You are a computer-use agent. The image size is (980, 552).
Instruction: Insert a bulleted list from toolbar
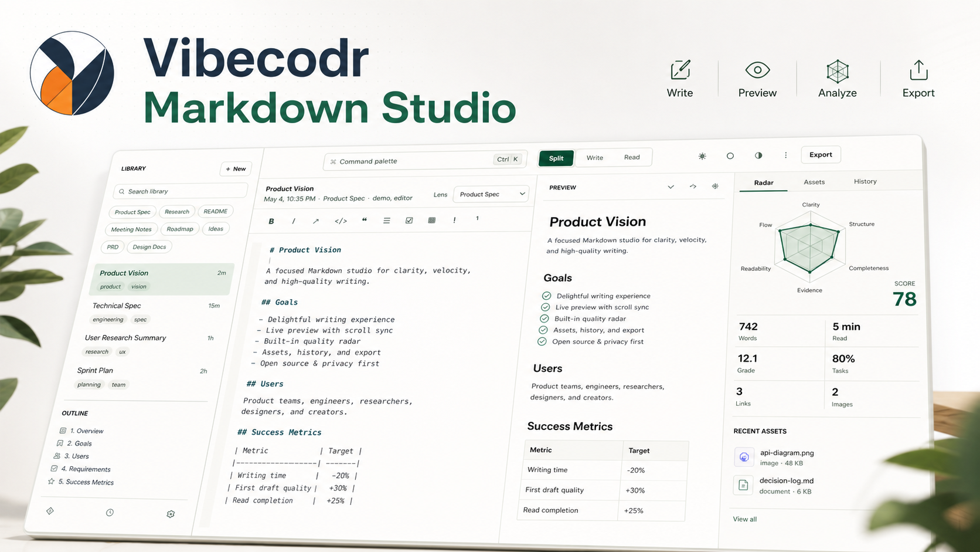tap(386, 221)
